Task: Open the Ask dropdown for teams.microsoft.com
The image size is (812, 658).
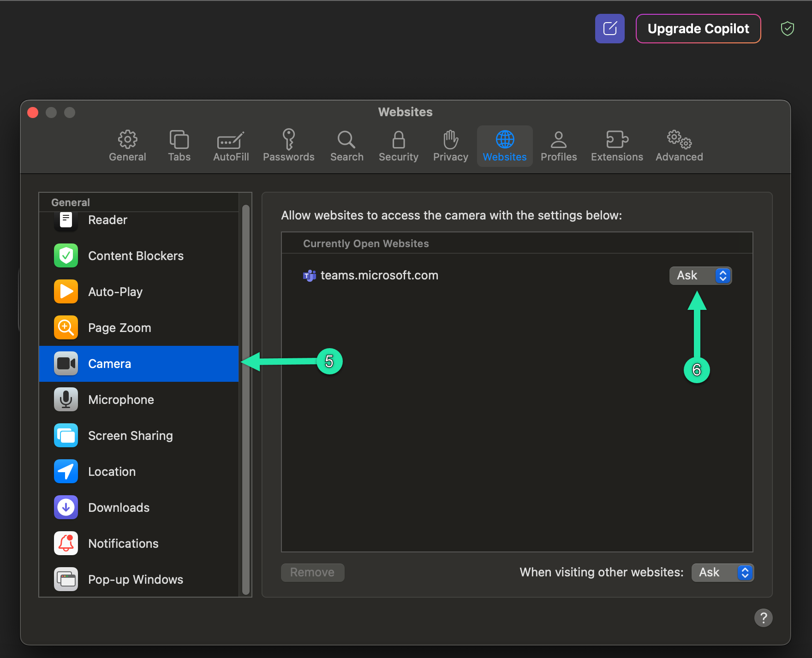Action: pos(700,276)
